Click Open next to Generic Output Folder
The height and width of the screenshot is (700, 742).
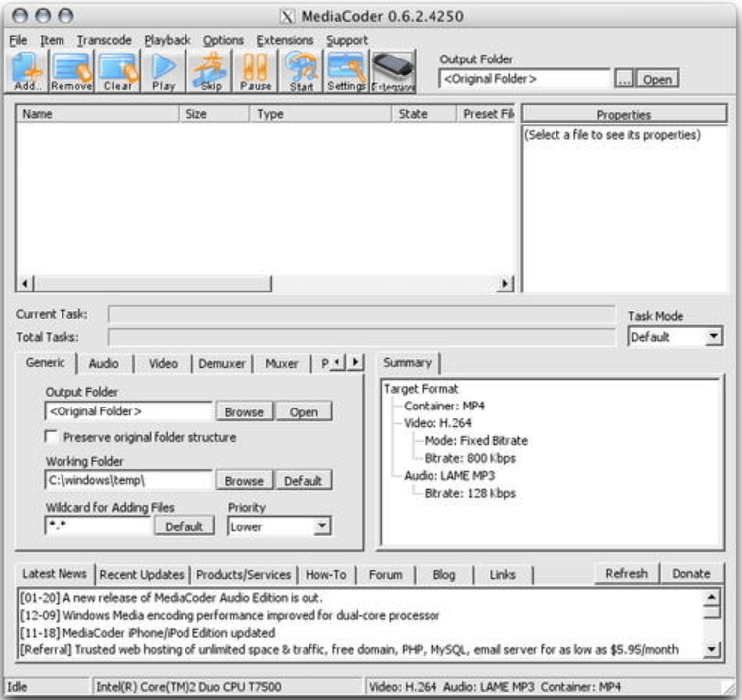(304, 411)
